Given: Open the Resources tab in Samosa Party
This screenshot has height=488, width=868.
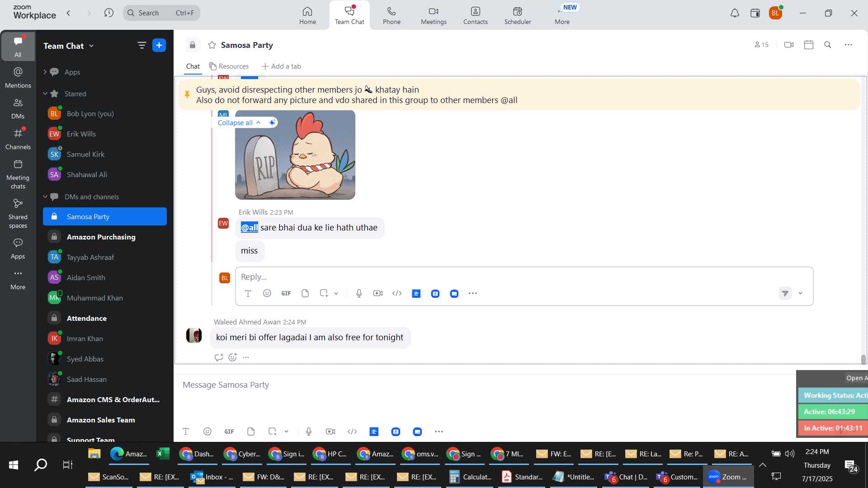Looking at the screenshot, I should pyautogui.click(x=229, y=66).
